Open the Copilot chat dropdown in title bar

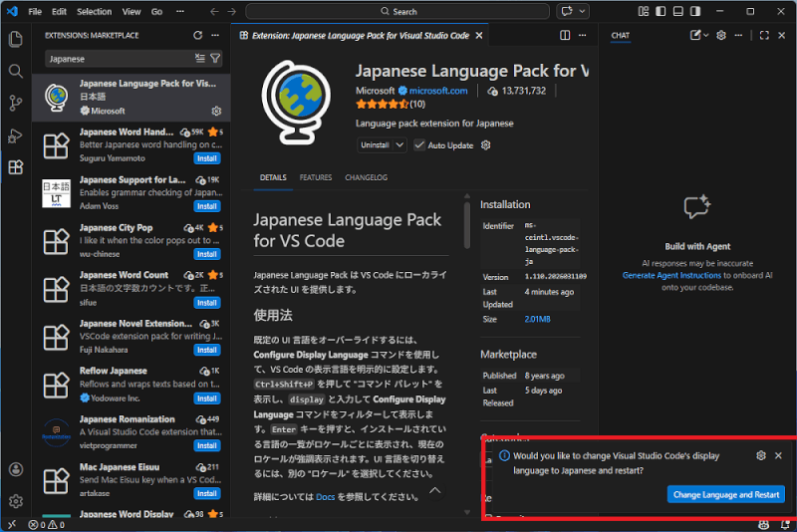point(583,11)
